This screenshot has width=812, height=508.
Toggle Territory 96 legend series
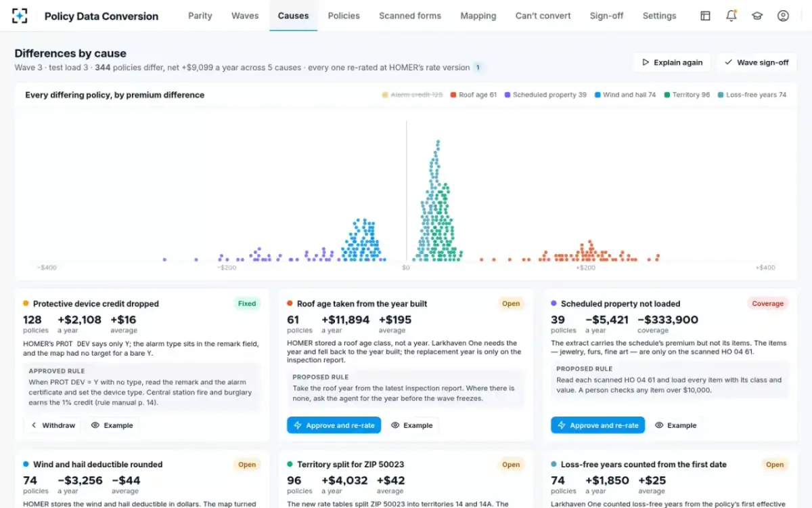coord(687,95)
